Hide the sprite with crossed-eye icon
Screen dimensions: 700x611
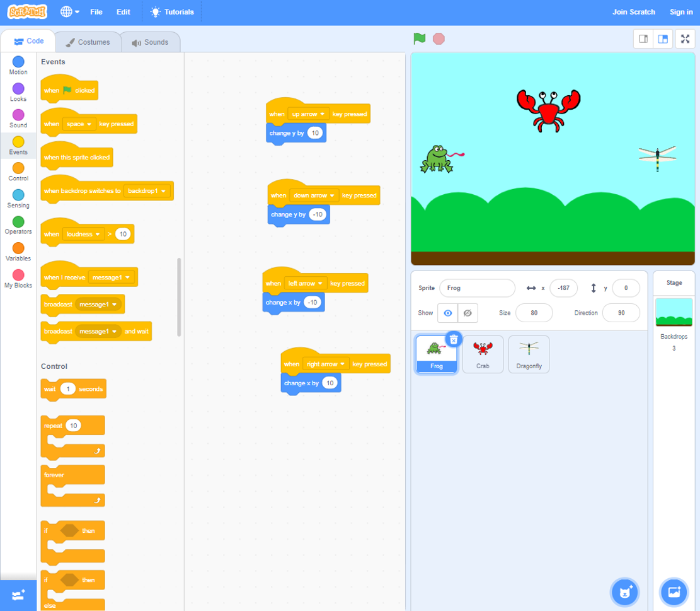[x=468, y=313]
